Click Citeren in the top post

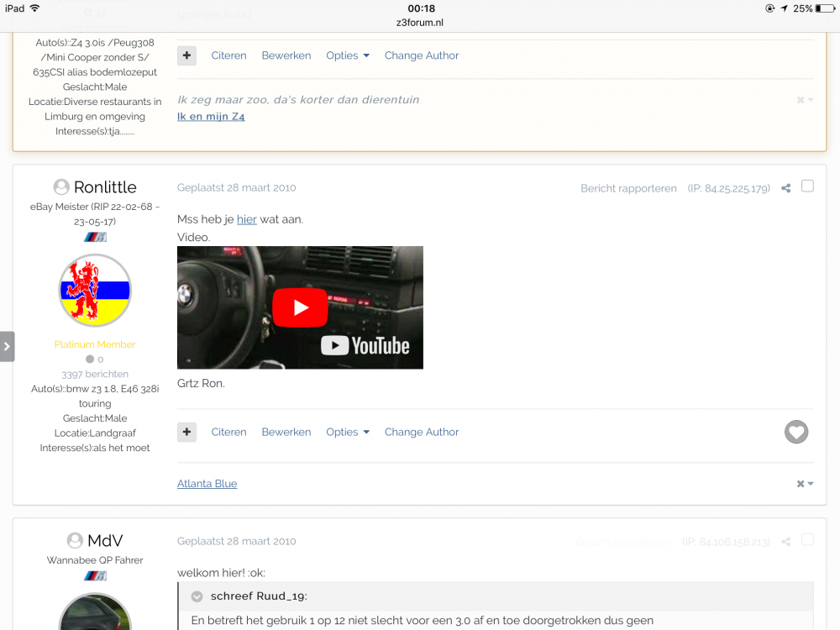click(228, 55)
